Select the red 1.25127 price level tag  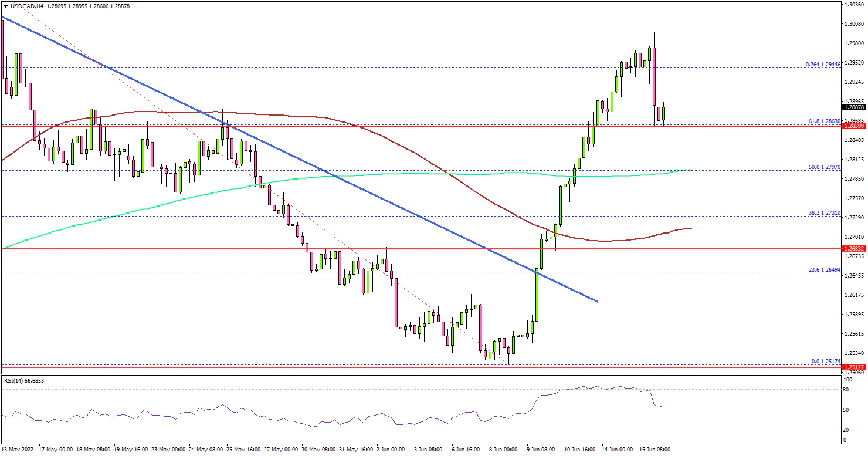[x=855, y=367]
